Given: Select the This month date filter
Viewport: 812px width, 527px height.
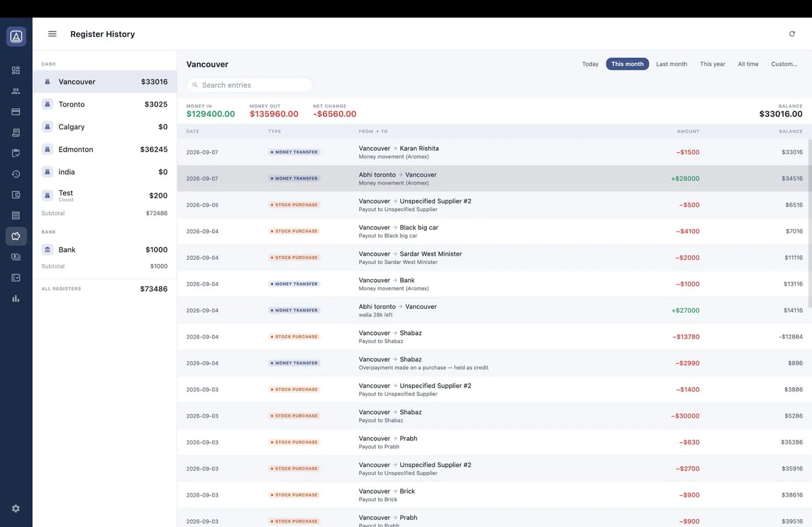Looking at the screenshot, I should click(x=628, y=64).
